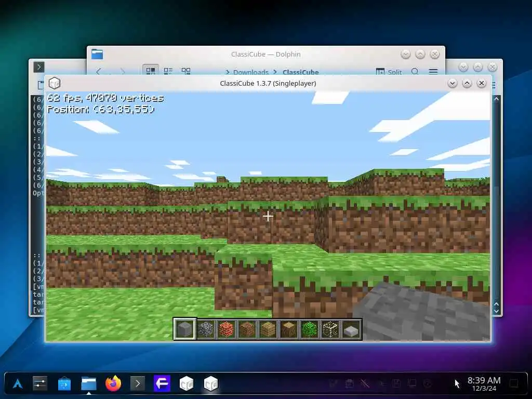The width and height of the screenshot is (532, 399).
Task: Launch Firefox from the taskbar
Action: (x=113, y=384)
